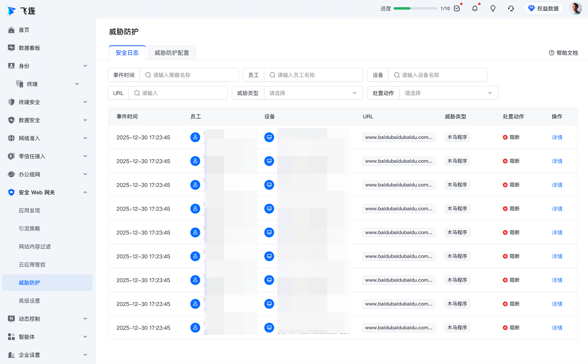
Task: Click the first row employee icon
Action: (195, 137)
